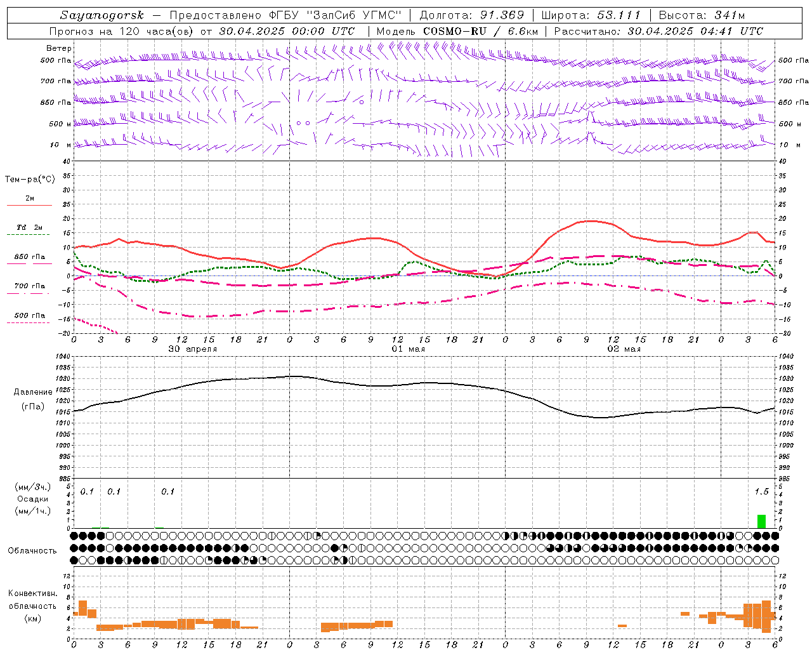Screen dimensions: 812x650
Task: Click the black pressure curve
Action: (424, 383)
